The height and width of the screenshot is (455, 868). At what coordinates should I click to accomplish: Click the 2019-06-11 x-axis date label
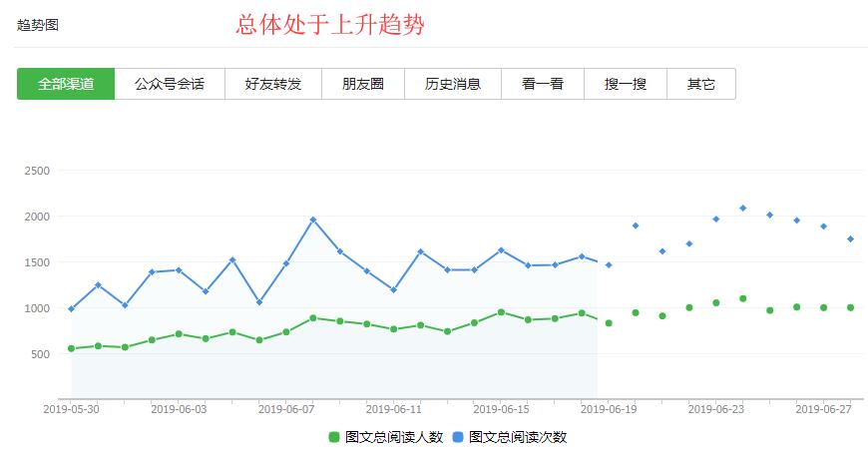tap(393, 409)
